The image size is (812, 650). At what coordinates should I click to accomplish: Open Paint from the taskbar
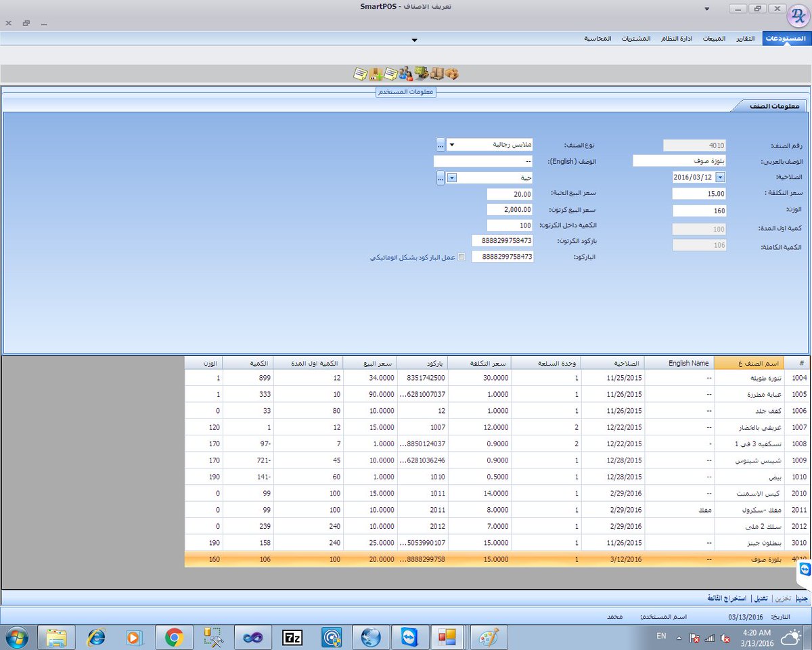[489, 637]
